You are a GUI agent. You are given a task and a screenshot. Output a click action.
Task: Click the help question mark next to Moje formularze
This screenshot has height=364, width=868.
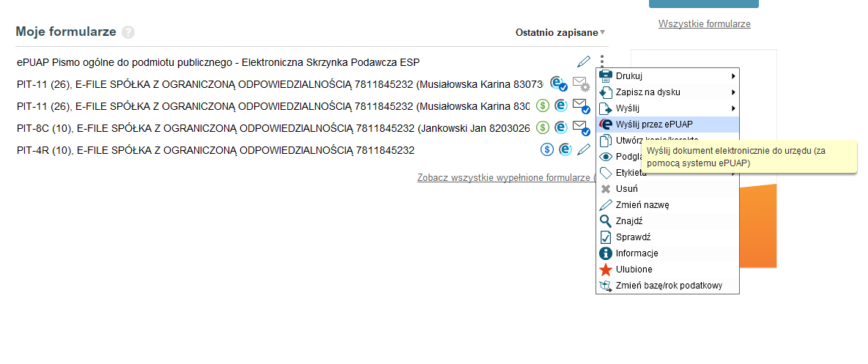point(128,32)
